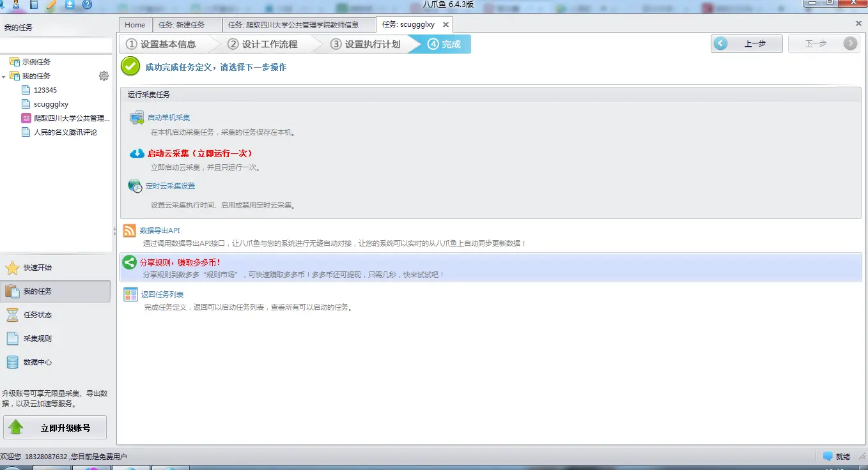Select the 人民的名义腾讯评论 task
This screenshot has height=470, width=868.
[65, 132]
